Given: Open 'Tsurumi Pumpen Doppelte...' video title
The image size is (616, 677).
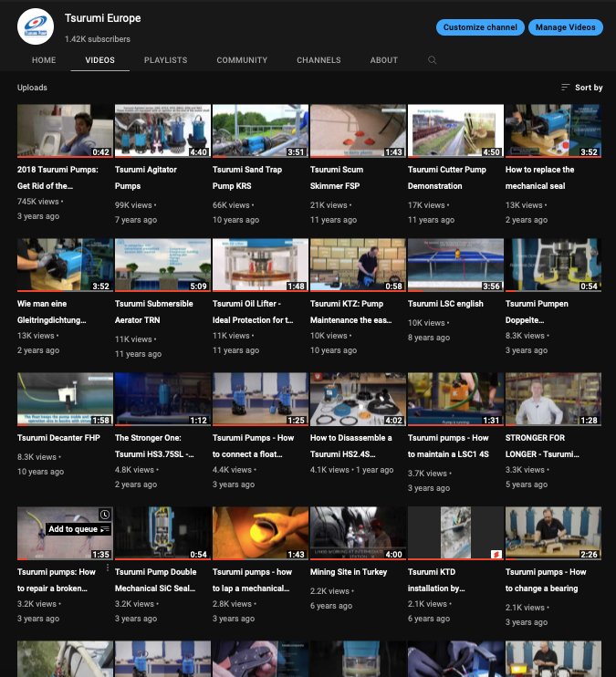Looking at the screenshot, I should (x=537, y=312).
